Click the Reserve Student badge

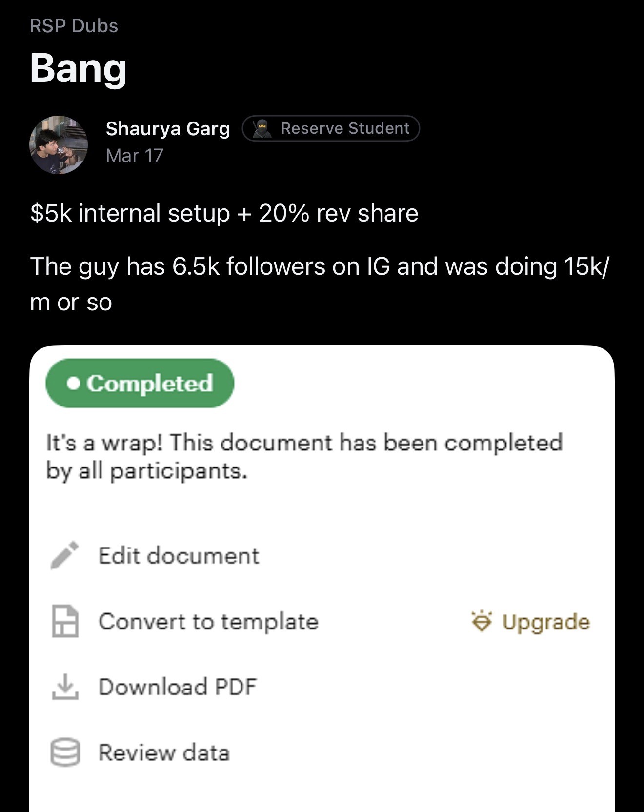click(x=331, y=128)
